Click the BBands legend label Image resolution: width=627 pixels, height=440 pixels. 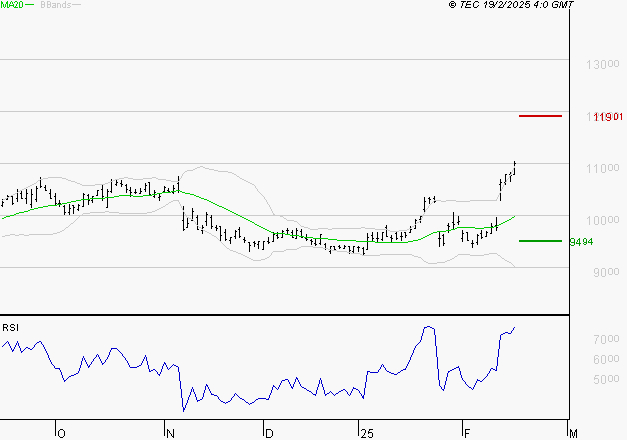(x=56, y=5)
